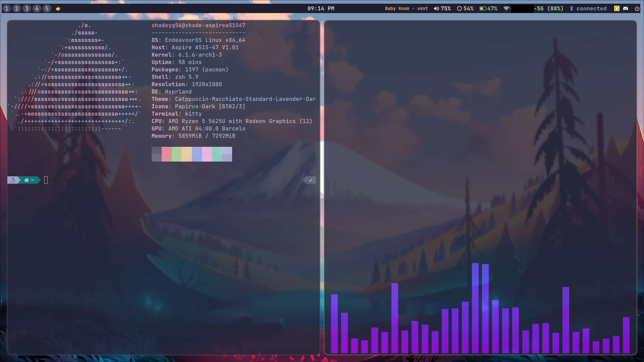This screenshot has height=362, width=644.
Task: Click the battery icon at 47%
Action: coord(483,8)
